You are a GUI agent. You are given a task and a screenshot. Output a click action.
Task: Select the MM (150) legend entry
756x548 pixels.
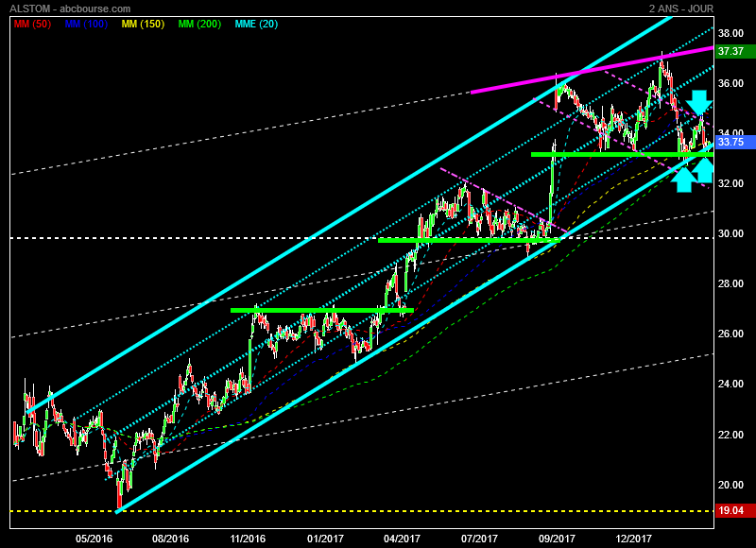[x=144, y=24]
